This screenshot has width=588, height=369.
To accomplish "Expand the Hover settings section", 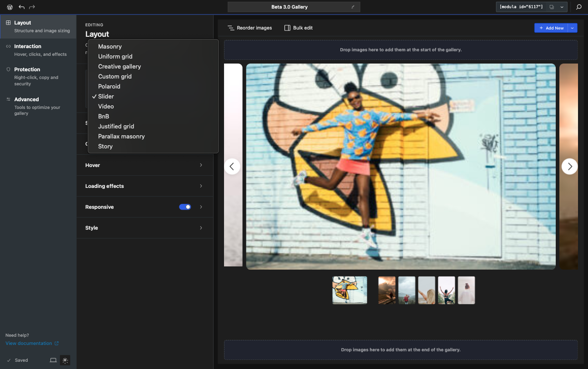I will coord(145,165).
